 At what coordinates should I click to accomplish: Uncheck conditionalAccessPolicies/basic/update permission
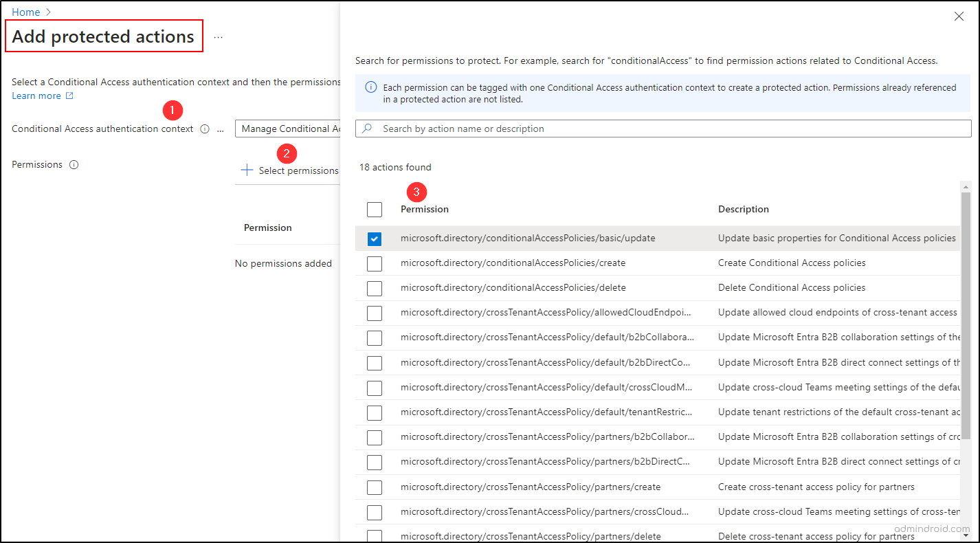click(x=375, y=239)
